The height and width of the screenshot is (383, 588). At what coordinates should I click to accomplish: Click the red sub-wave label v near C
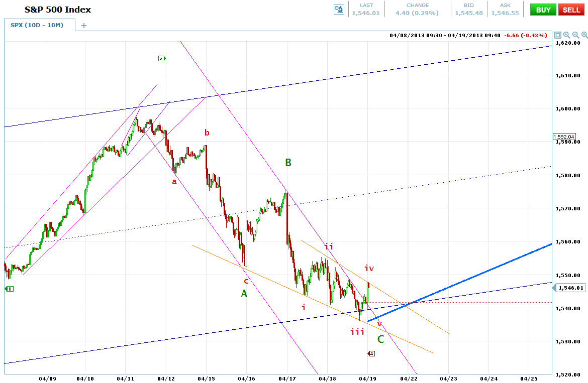click(379, 323)
